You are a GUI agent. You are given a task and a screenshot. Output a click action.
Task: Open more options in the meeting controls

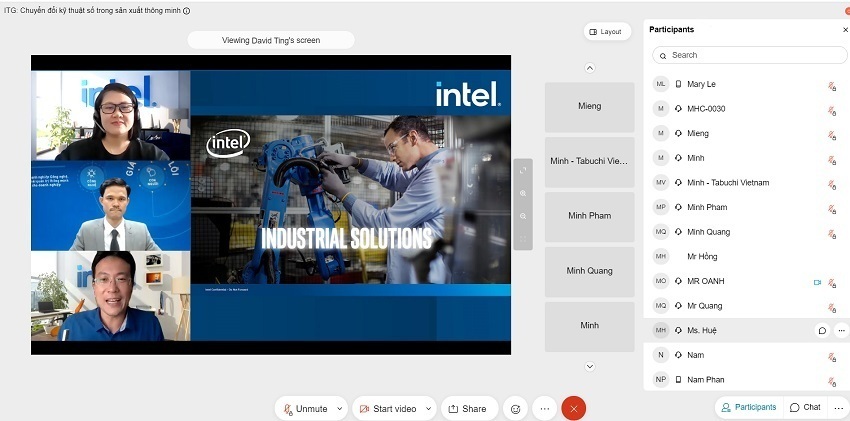[x=545, y=409]
